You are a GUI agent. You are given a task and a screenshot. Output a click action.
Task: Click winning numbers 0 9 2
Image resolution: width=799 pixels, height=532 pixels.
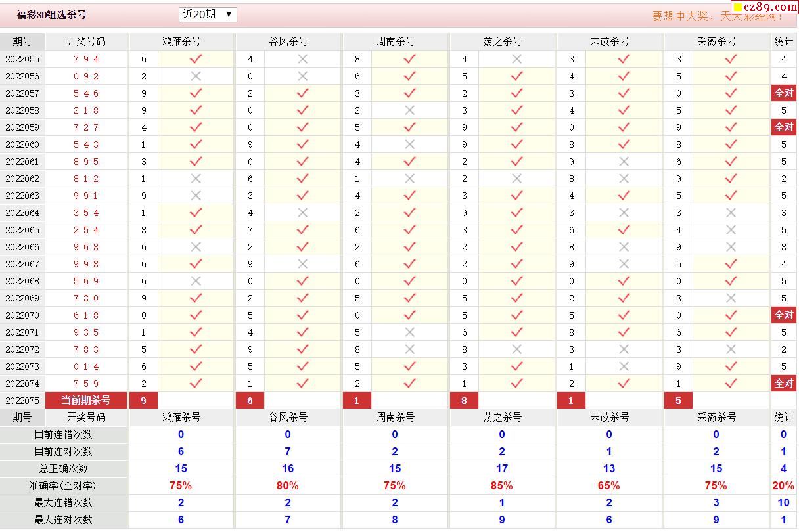tap(86, 76)
